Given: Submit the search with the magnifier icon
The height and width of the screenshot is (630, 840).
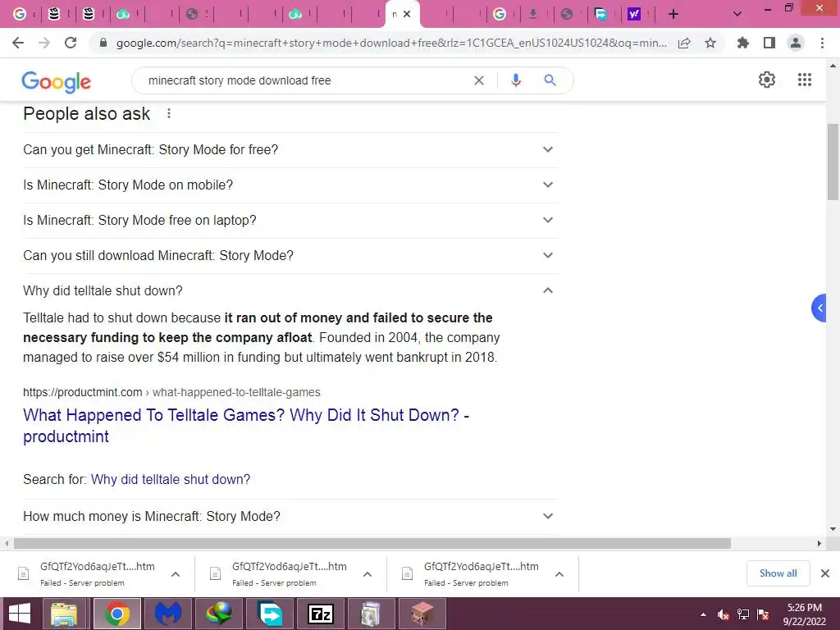Looking at the screenshot, I should point(550,80).
